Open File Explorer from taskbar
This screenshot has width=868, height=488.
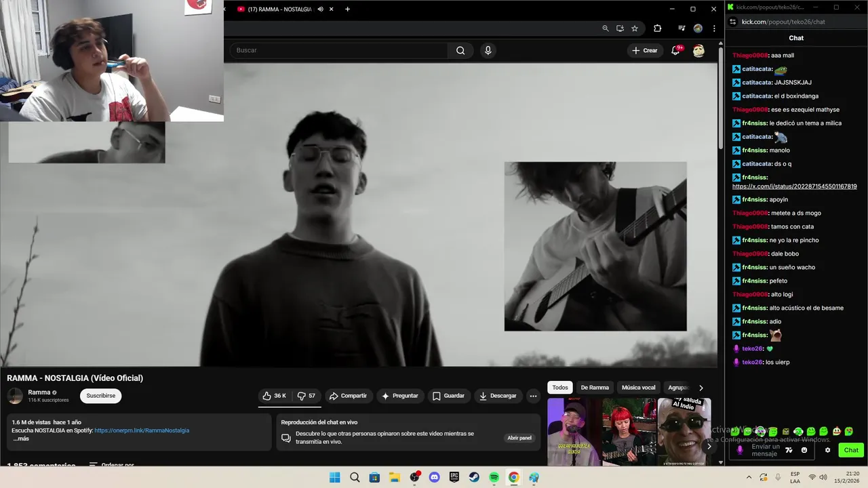[395, 477]
